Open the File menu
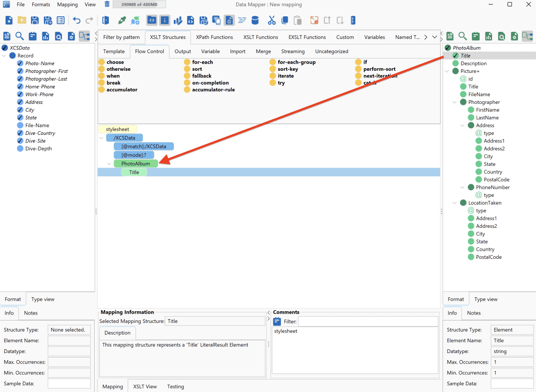This screenshot has height=392, width=536. [x=21, y=5]
